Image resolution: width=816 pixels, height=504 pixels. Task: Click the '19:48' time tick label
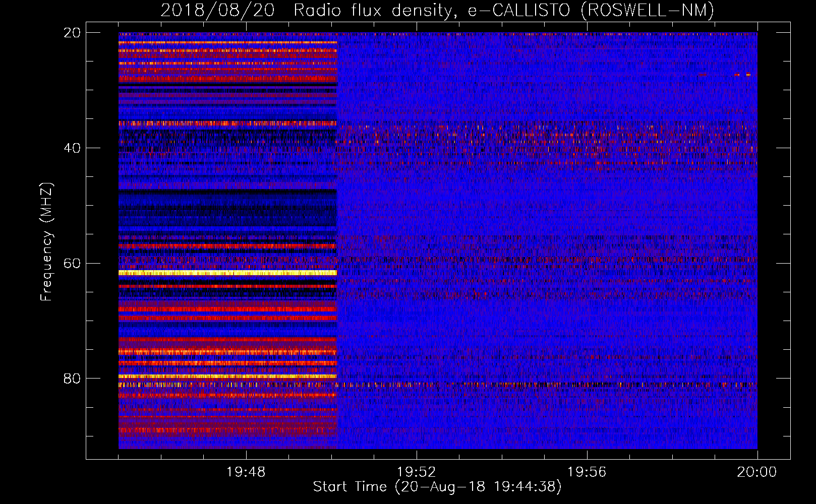click(x=246, y=472)
